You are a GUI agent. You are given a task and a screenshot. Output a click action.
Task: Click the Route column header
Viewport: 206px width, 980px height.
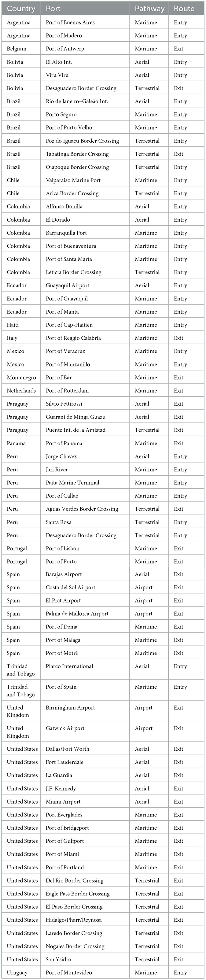pos(184,8)
